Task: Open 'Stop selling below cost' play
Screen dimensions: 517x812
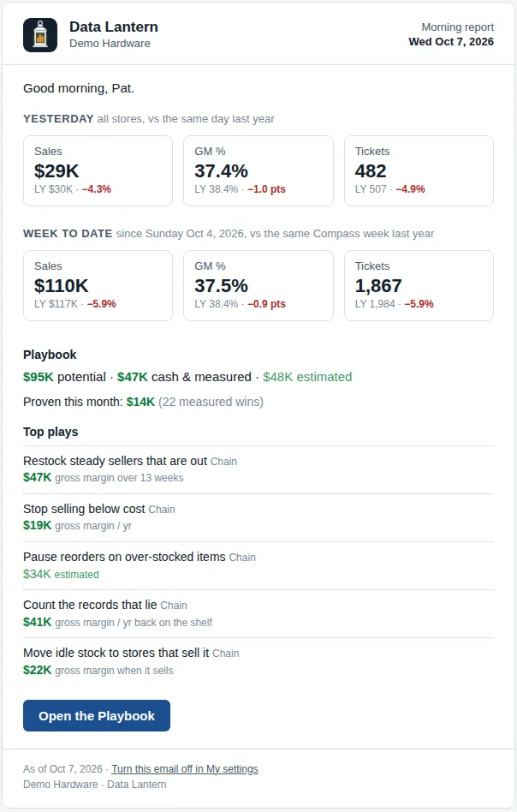Action: coord(84,509)
